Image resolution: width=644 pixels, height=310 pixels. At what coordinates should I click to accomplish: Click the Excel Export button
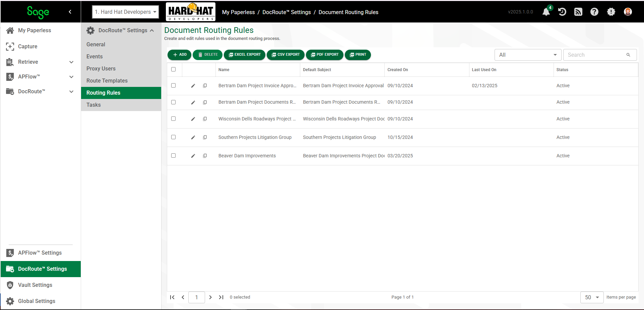tap(245, 55)
